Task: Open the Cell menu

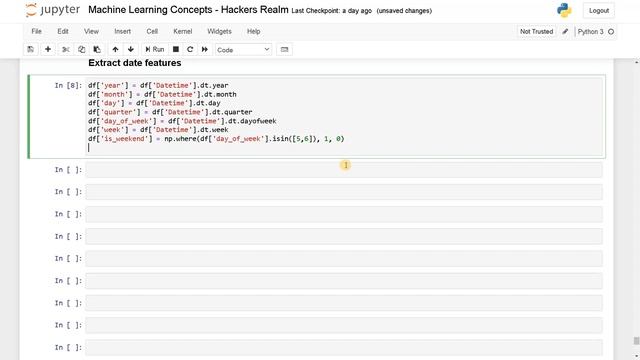Action: pos(152,31)
